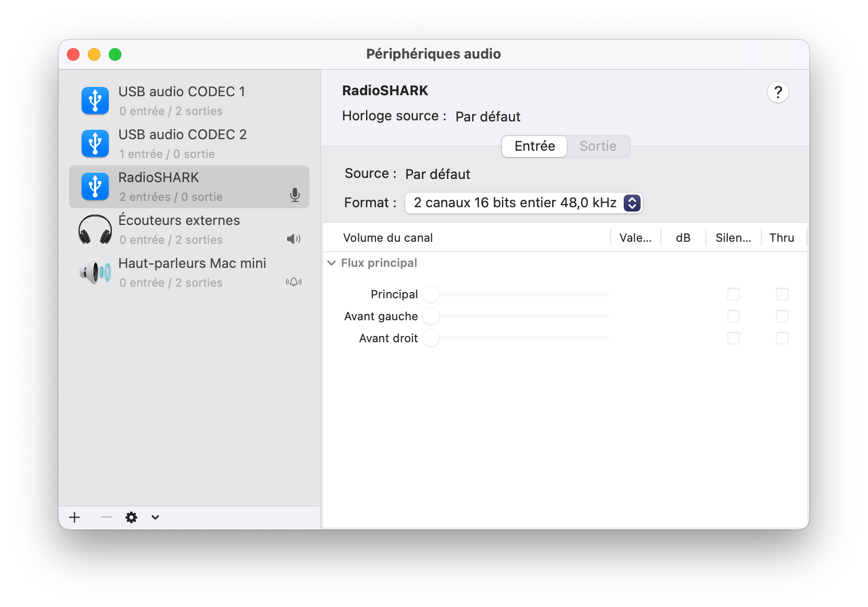Image resolution: width=868 pixels, height=607 pixels.
Task: Click Horloge source value Par défaut
Action: (x=488, y=117)
